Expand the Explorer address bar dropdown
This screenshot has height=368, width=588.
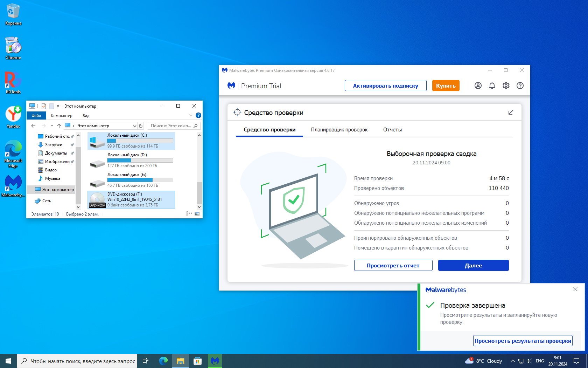(x=134, y=126)
